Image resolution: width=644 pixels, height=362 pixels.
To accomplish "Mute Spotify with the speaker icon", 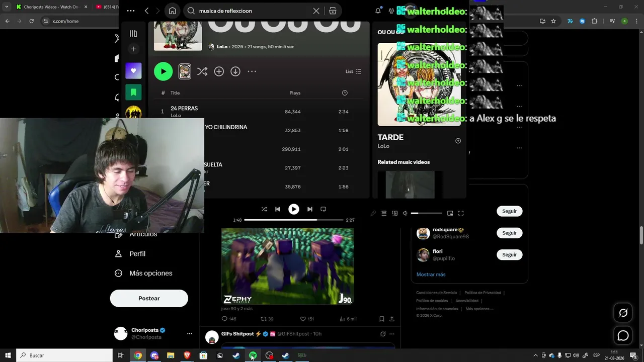I will coord(406,213).
